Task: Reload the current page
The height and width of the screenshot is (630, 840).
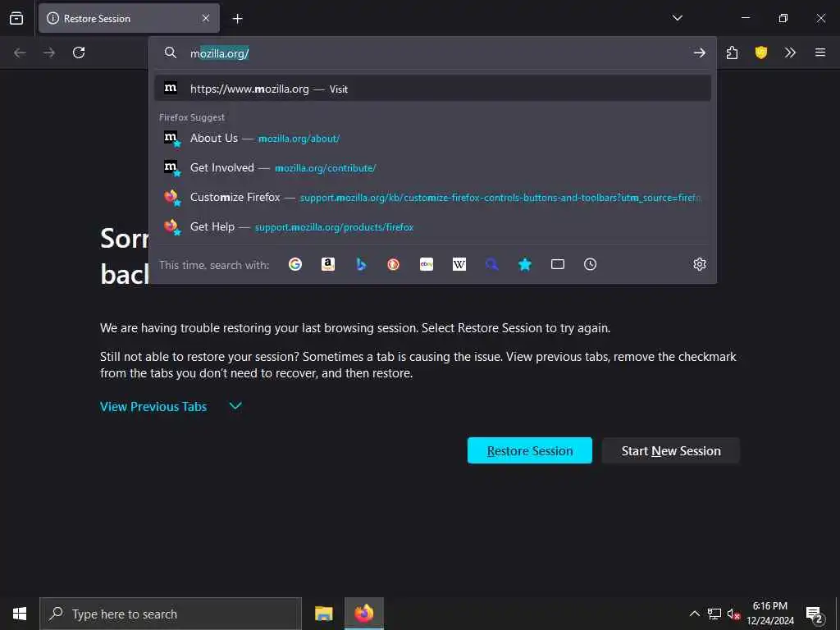Action: (79, 52)
